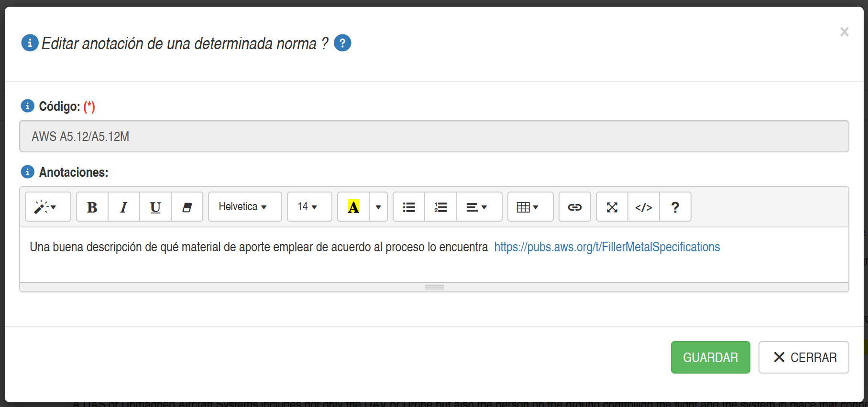Toggle underline formatting
Screen dimensions: 868x407
coord(155,207)
